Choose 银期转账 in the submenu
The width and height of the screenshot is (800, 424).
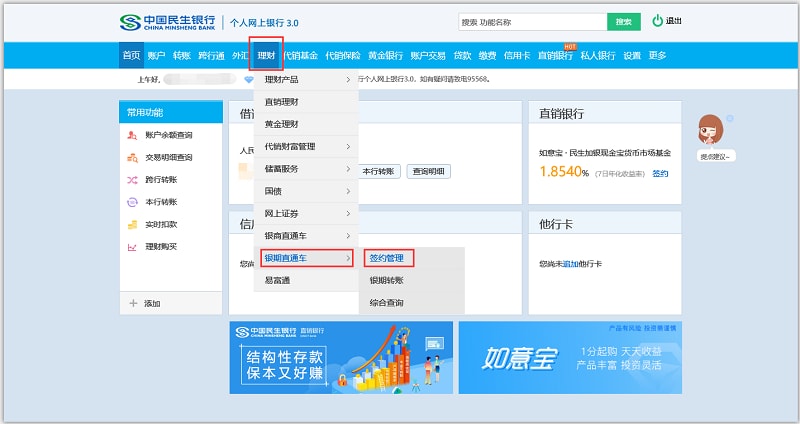[x=387, y=281]
